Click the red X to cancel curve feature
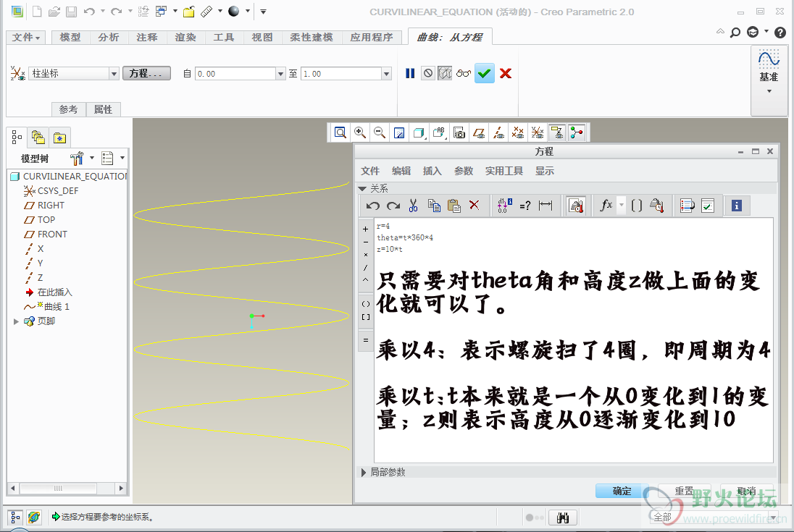This screenshot has height=532, width=794. coord(506,73)
